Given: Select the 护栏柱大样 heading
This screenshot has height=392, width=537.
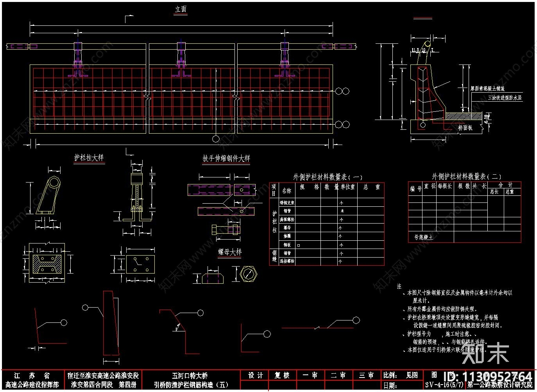Looking at the screenshot, I should (x=89, y=158).
